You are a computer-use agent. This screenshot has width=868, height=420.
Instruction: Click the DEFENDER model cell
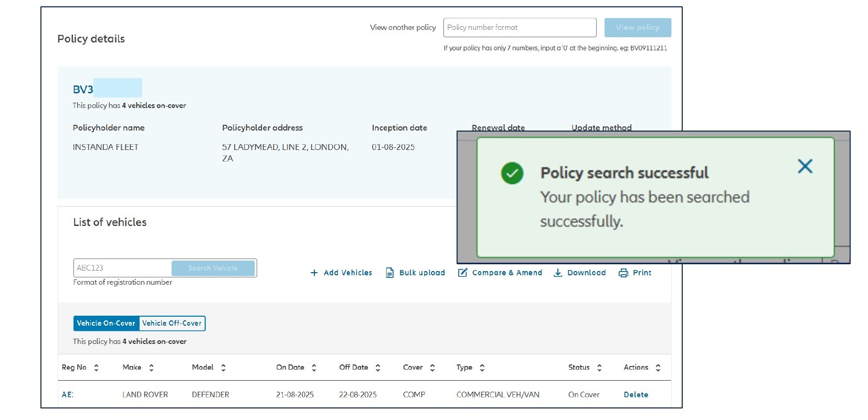210,395
